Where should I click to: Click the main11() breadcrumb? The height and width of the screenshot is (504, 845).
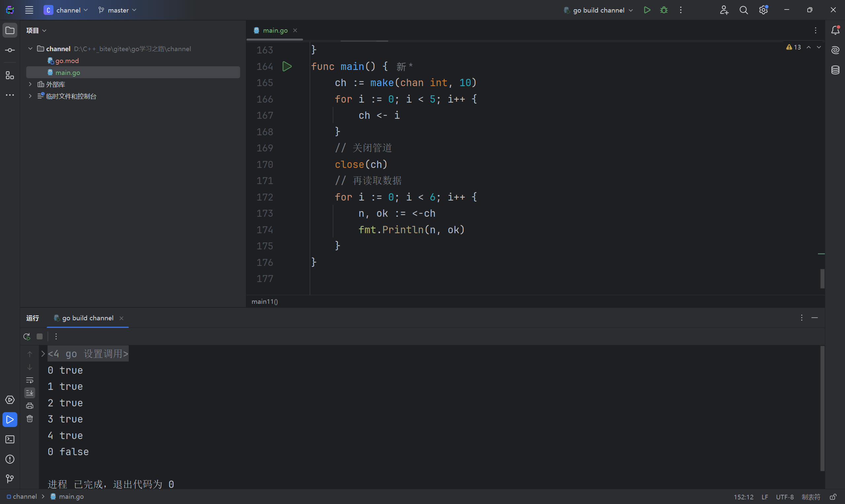pos(265,301)
